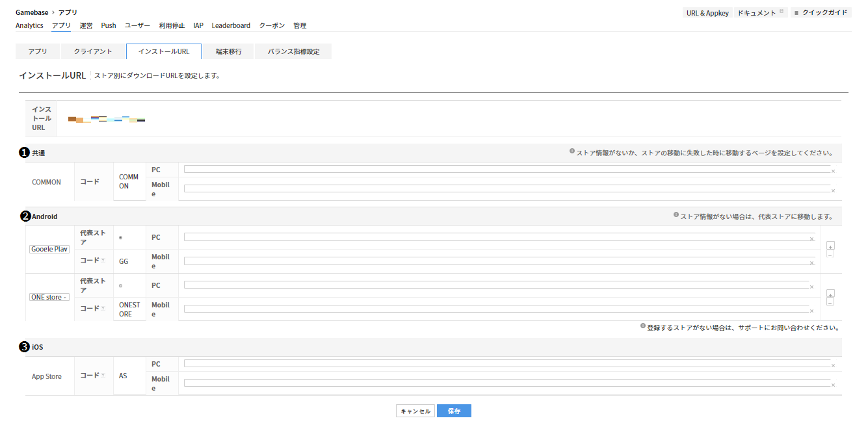Focus the Google Play PC URL input

click(499, 237)
